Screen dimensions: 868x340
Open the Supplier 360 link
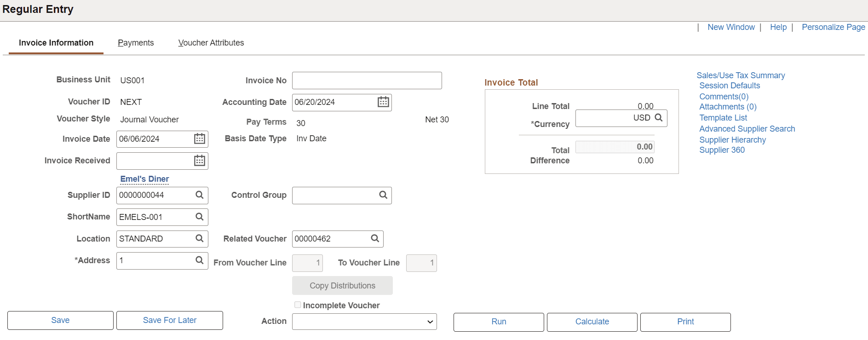722,150
